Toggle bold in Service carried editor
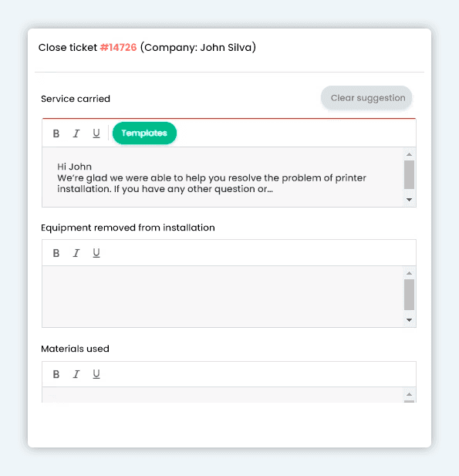The width and height of the screenshot is (459, 476). tap(56, 133)
